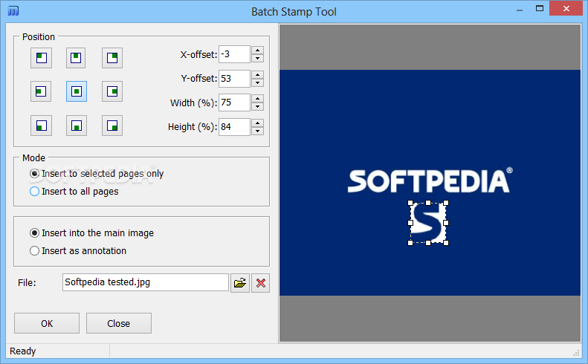Screen dimensions: 588x364
Task: Browse for stamp file with folder icon
Action: 240,282
